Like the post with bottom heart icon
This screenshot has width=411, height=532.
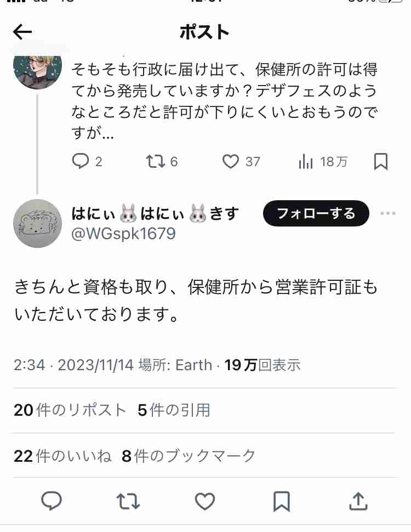[205, 501]
